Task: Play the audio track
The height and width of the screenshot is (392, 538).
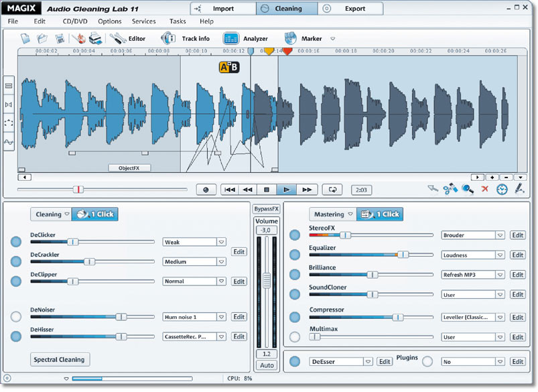Action: pyautogui.click(x=287, y=190)
